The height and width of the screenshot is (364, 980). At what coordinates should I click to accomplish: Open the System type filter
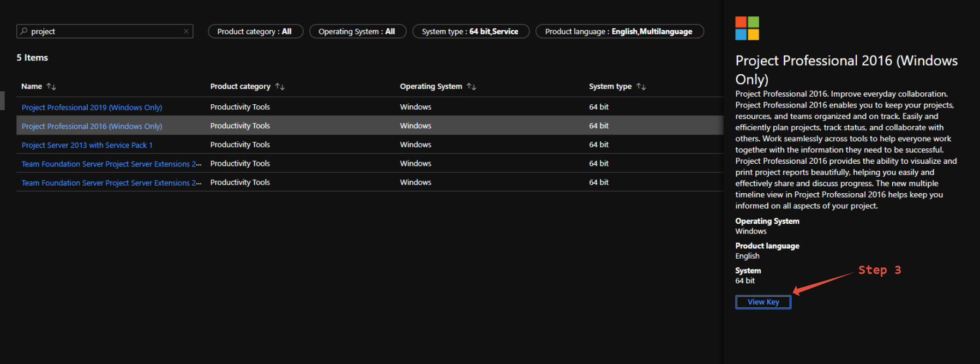pyautogui.click(x=471, y=32)
